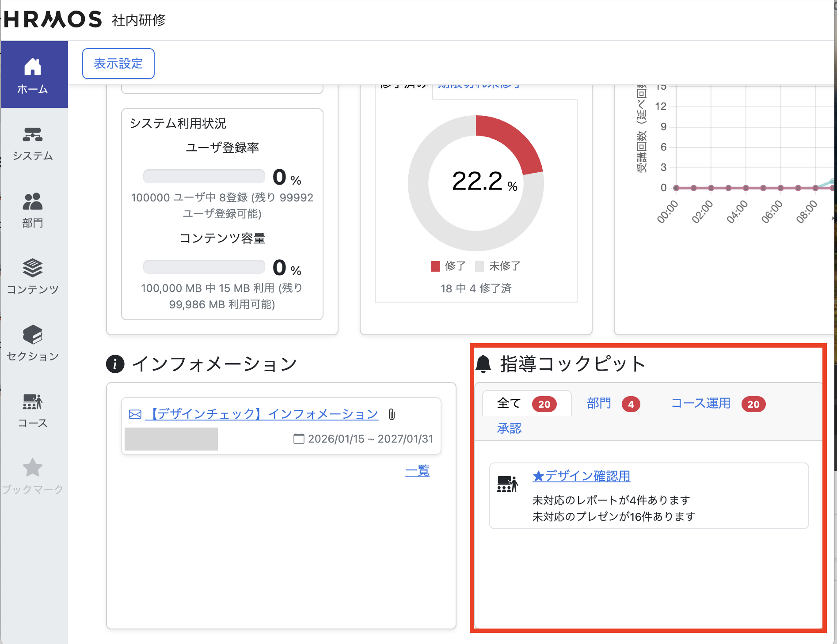Screen dimensions: 837x644
Task: Click the 一覧 link under information
Action: click(417, 471)
